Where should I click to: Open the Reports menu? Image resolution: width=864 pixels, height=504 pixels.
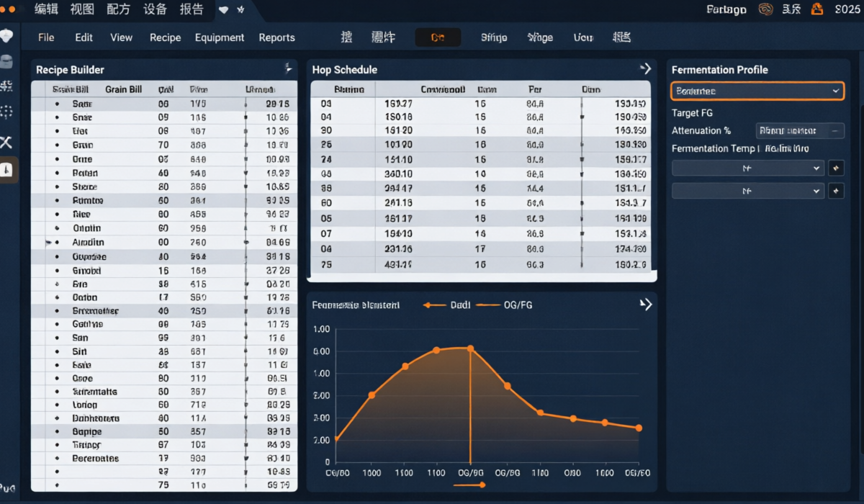[276, 37]
